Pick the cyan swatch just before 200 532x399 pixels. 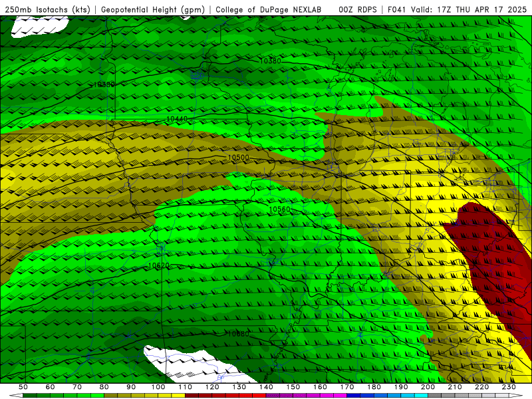point(421,396)
